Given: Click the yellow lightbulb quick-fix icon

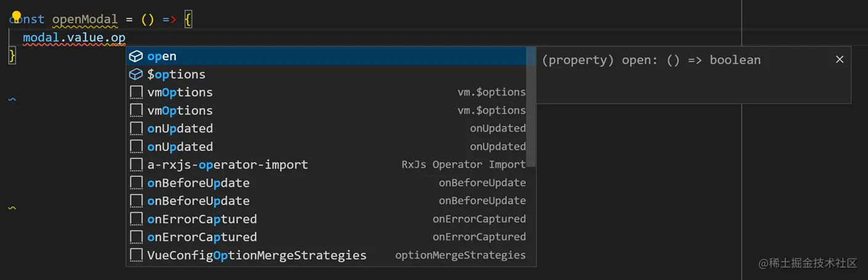Looking at the screenshot, I should (x=17, y=15).
